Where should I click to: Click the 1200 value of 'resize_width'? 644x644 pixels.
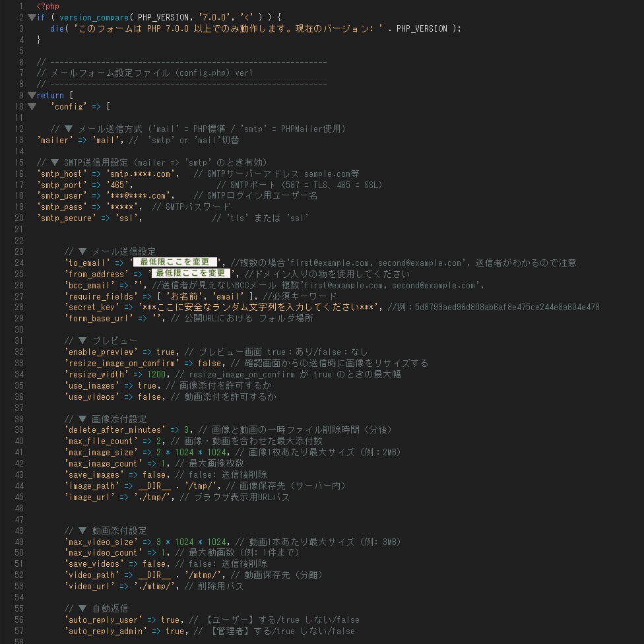coord(156,375)
